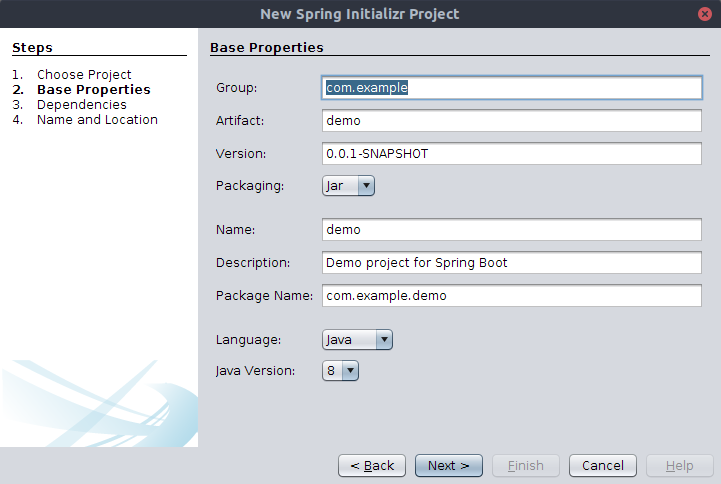Click the Artifact input field
Screen dimensions: 721x484
(x=512, y=120)
